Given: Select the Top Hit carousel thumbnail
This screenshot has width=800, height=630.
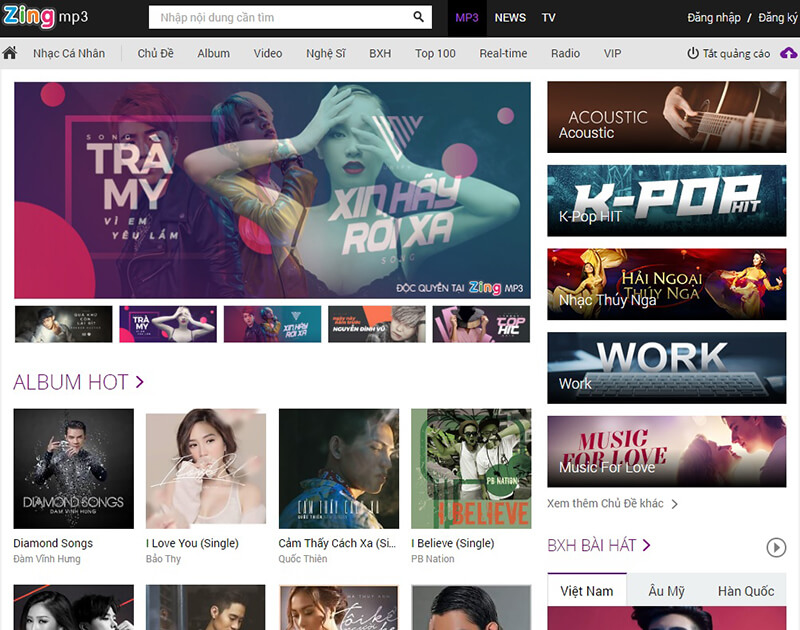Looking at the screenshot, I should pyautogui.click(x=481, y=324).
